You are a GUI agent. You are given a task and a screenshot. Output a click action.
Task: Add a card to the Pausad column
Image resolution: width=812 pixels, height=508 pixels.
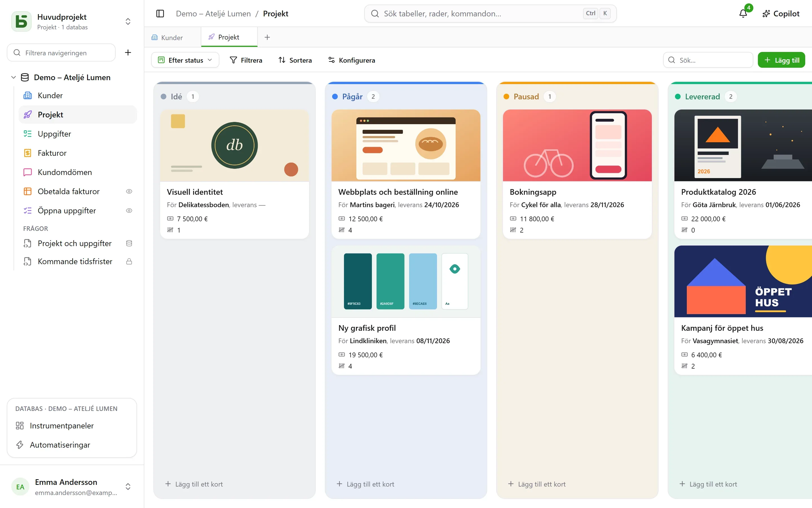click(x=537, y=484)
